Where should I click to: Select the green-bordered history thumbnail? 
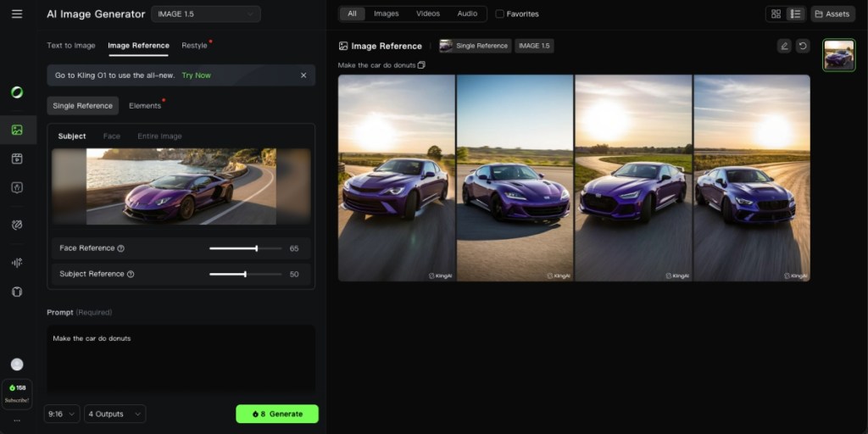point(838,55)
